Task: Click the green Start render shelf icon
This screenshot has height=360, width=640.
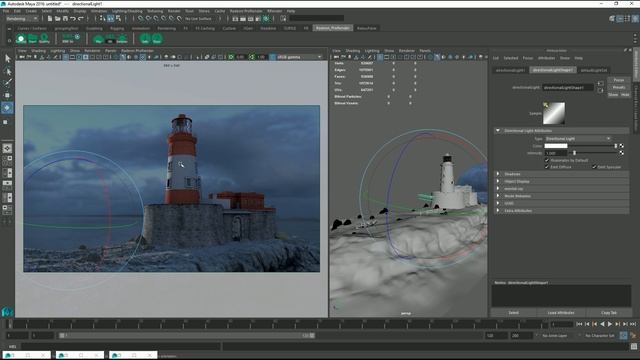Action: click(x=32, y=39)
